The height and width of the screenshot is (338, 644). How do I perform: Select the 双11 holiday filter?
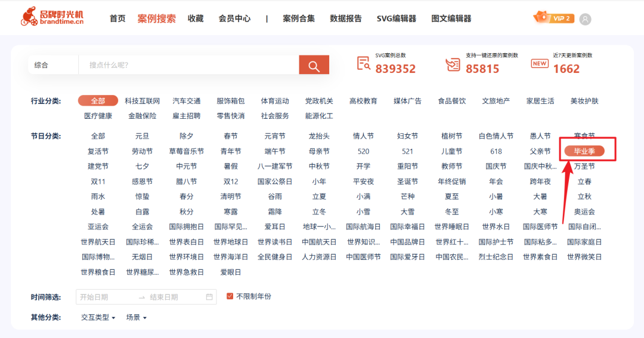(98, 182)
